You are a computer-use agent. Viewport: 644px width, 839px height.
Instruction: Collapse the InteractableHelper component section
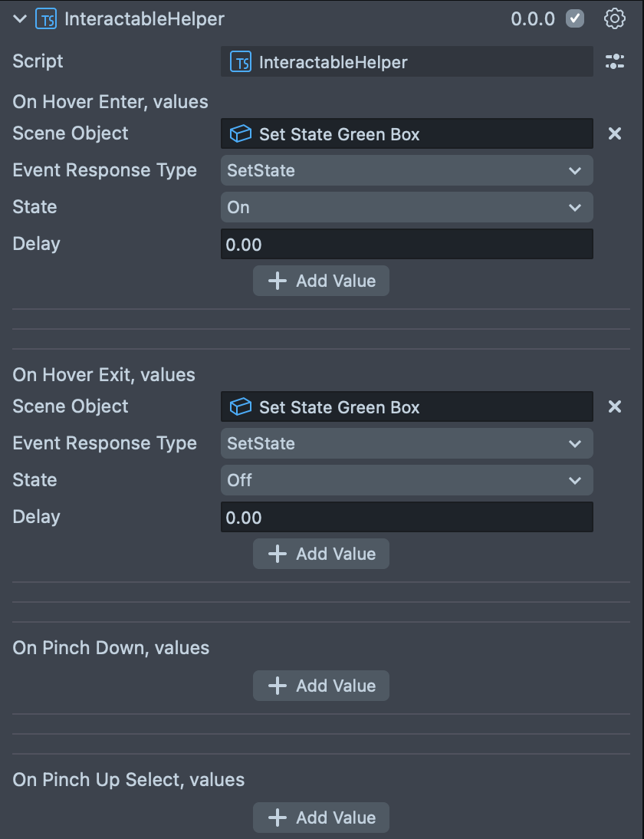20,19
